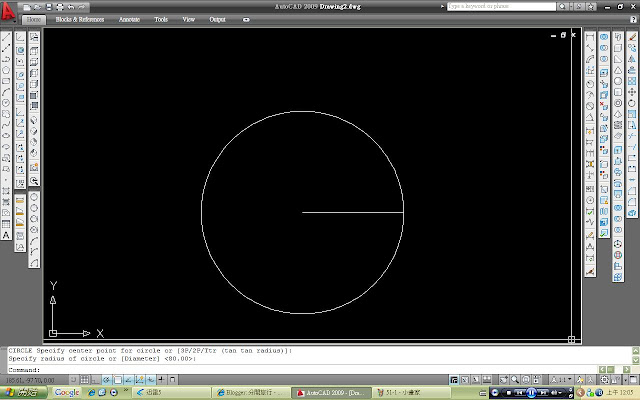Open the AutoCAD application menu logo
Viewport: 640px width, 400px height.
[8, 12]
